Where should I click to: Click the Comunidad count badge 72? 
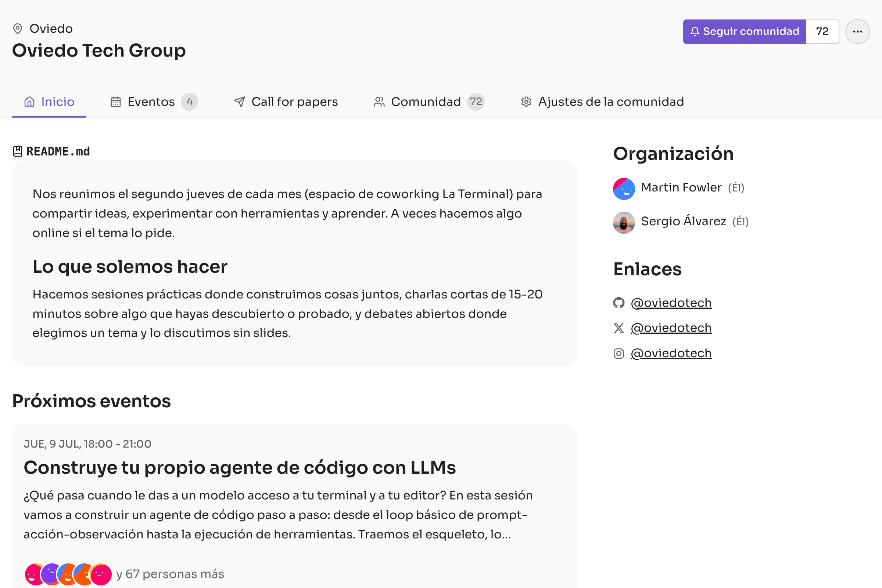pos(476,102)
